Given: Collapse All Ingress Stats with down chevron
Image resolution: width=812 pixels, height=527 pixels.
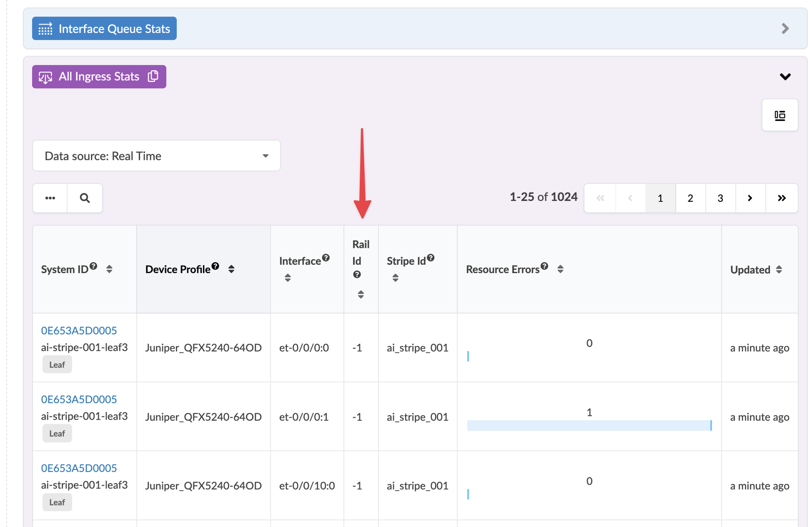Looking at the screenshot, I should (785, 77).
